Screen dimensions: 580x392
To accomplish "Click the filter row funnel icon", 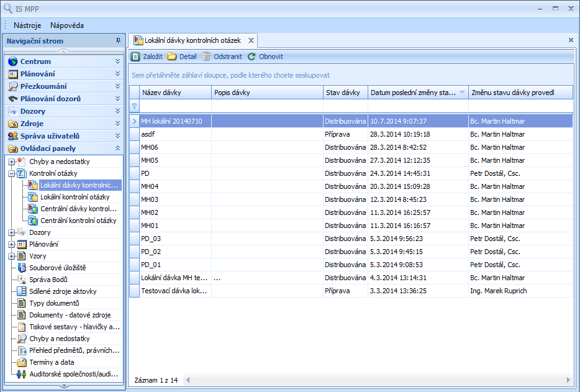I will [x=134, y=106].
